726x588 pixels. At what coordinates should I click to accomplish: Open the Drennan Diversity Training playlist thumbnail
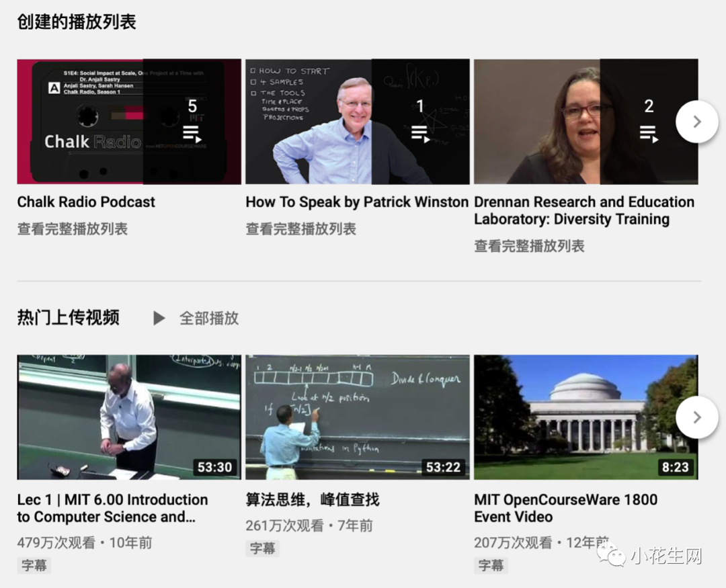click(x=586, y=122)
